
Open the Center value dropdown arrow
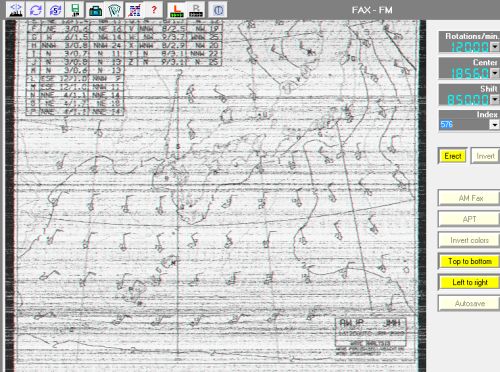tap(495, 73)
